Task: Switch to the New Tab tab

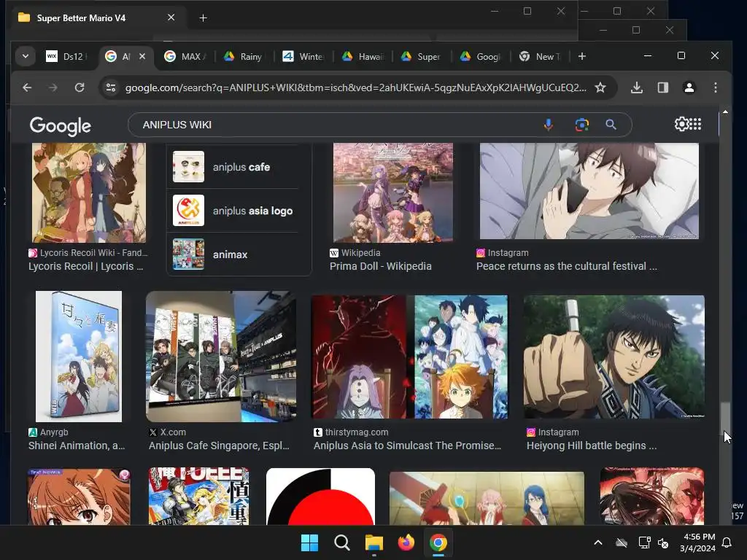Action: tap(540, 56)
